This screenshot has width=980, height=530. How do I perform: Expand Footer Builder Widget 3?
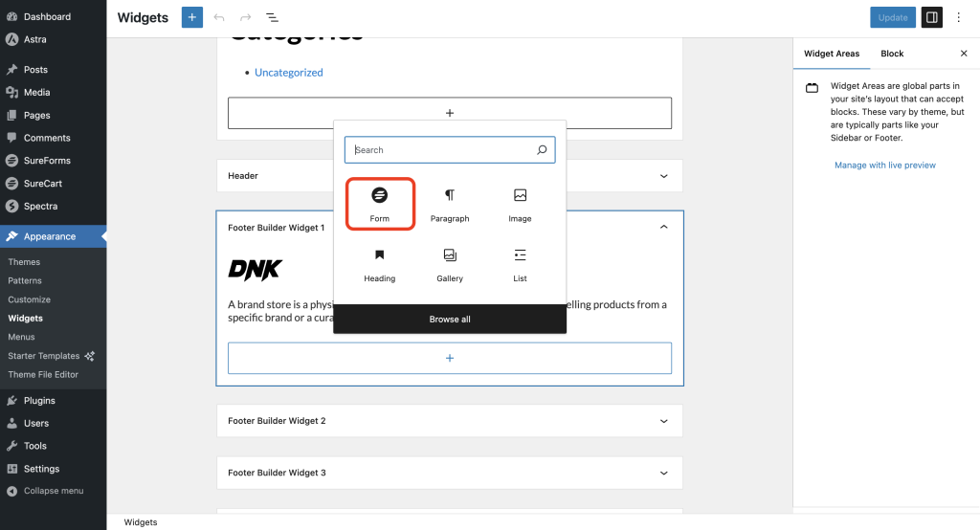664,473
